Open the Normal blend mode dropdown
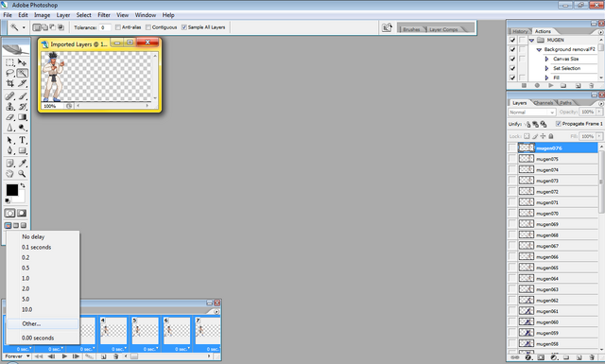Screen dimensions: 605x364 coord(531,112)
